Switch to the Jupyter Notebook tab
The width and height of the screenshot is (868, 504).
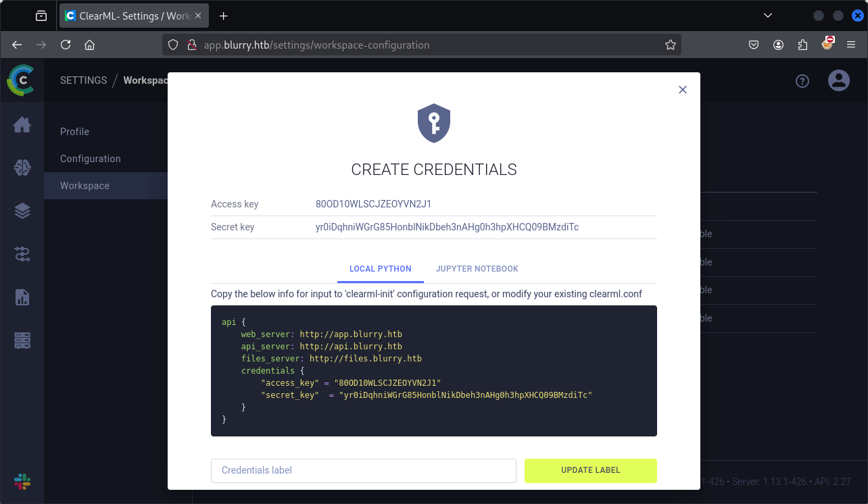[477, 269]
